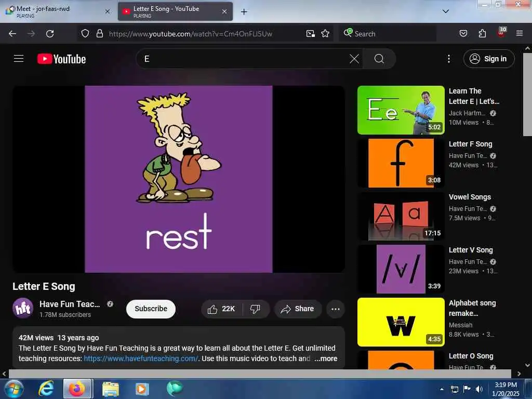This screenshot has width=532, height=399.
Task: Open the Alphabet song remake thumbnail
Action: [401, 322]
